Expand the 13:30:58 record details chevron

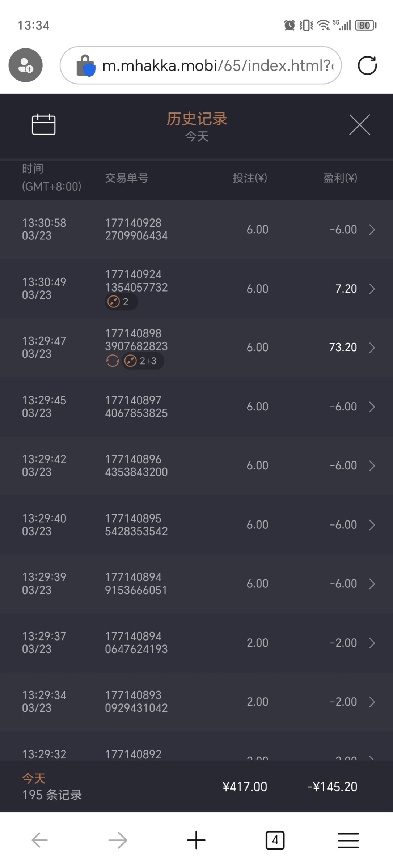[x=372, y=230]
